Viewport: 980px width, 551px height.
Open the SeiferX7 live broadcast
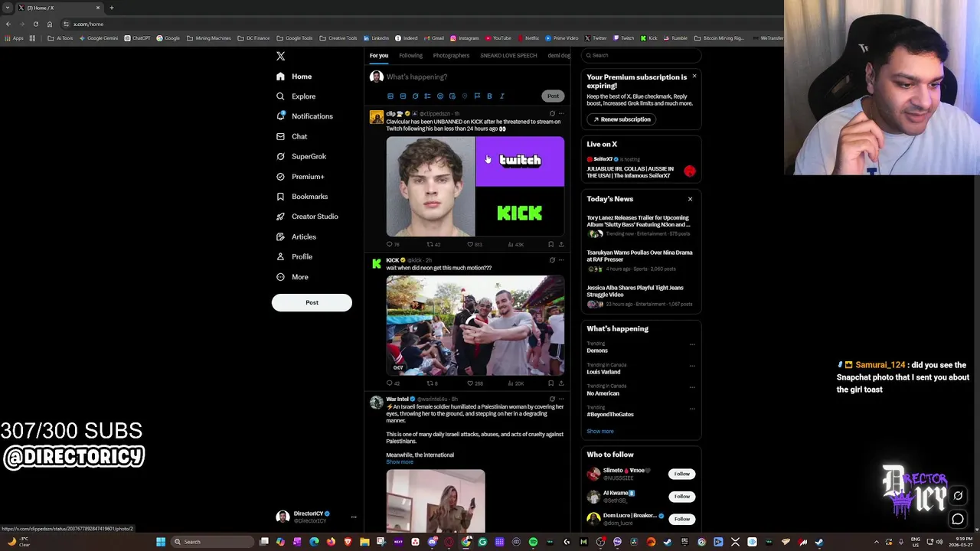click(x=640, y=168)
